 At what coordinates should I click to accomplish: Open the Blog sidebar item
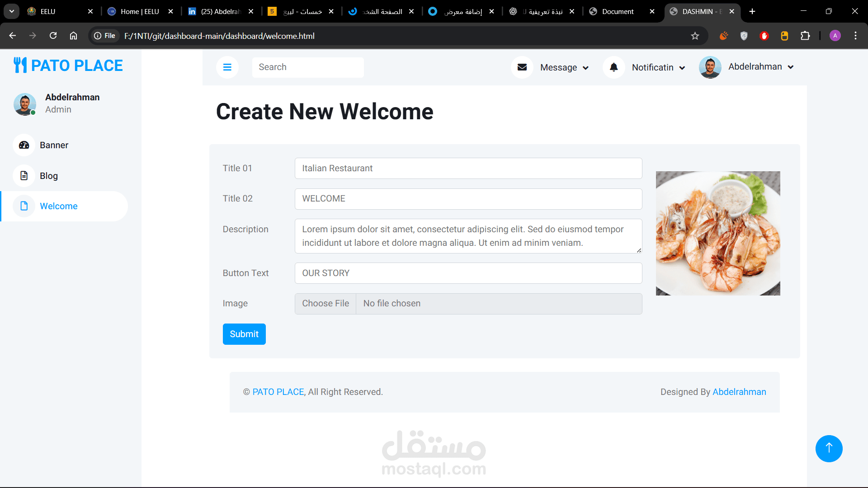63,176
